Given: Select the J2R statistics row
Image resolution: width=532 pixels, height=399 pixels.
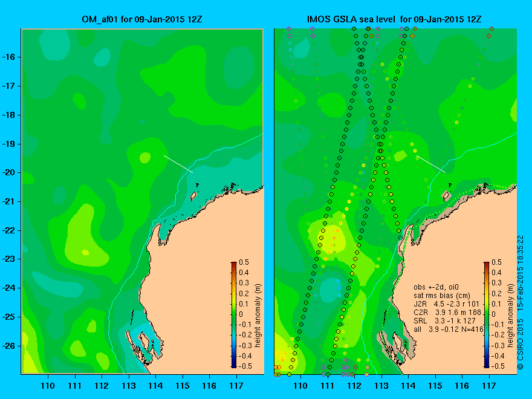Looking at the screenshot, I should tap(446, 304).
